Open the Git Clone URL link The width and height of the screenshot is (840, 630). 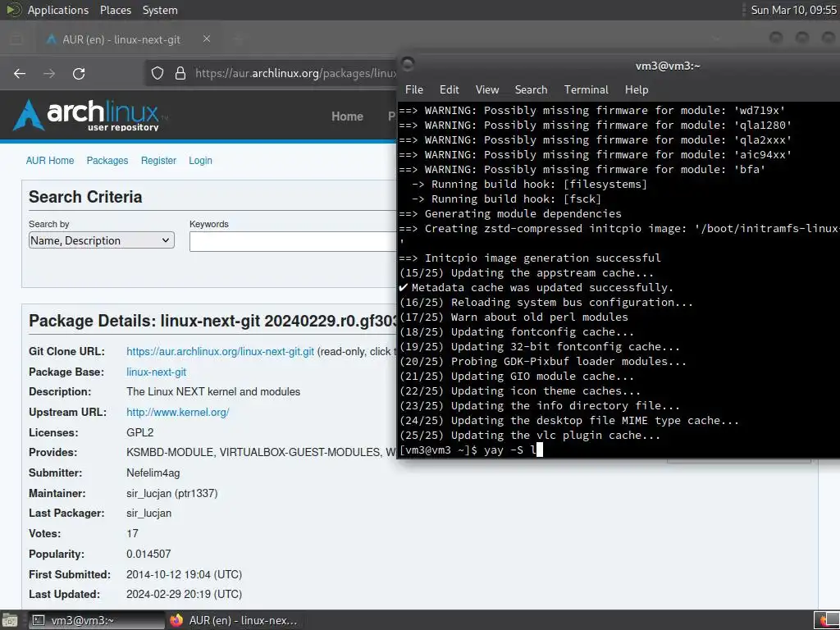[220, 351]
